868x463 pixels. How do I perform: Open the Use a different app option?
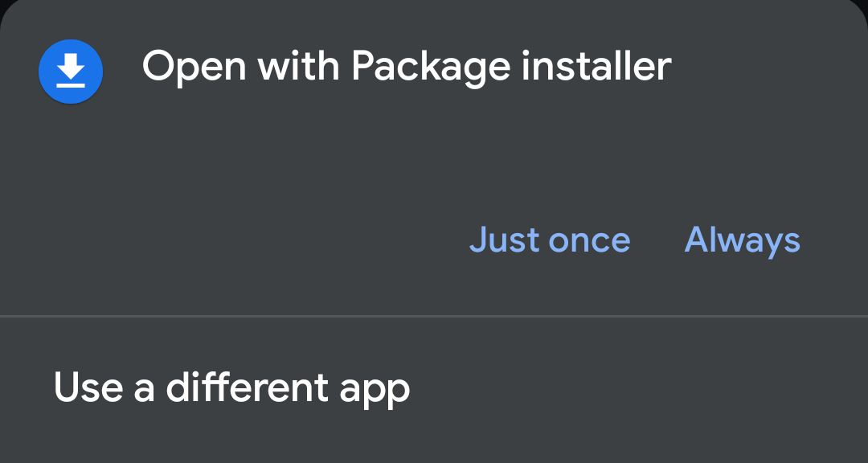231,387
